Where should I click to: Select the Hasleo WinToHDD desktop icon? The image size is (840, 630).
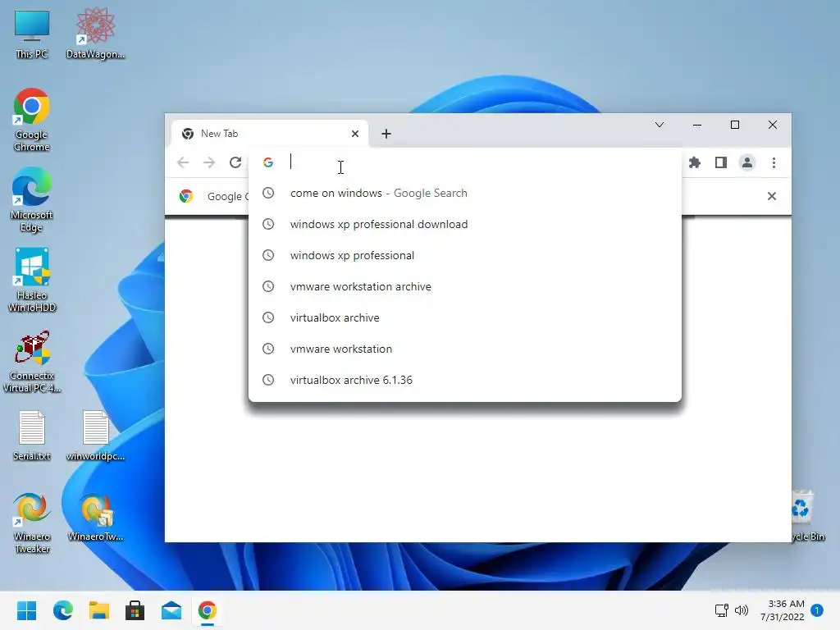(32, 281)
